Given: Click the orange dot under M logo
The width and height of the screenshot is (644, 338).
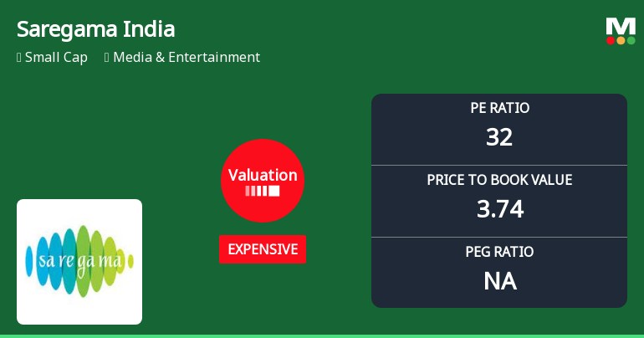Looking at the screenshot, I should [x=621, y=40].
